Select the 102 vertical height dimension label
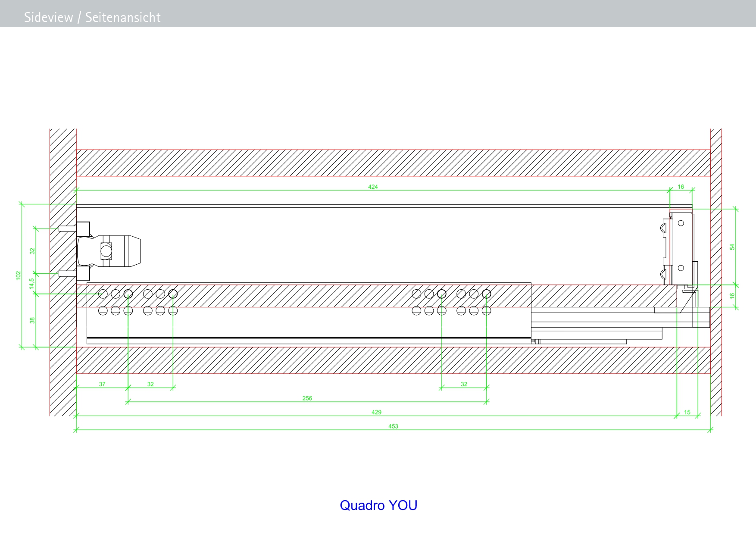Screen dimensions: 756x535 click(18, 275)
